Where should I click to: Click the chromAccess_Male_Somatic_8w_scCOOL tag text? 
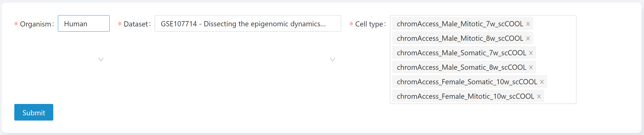461,67
